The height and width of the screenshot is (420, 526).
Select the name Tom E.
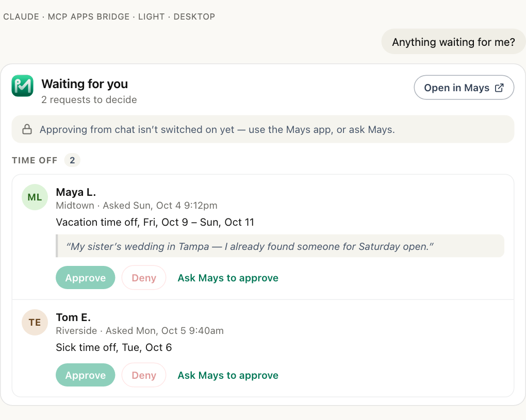[x=73, y=317]
